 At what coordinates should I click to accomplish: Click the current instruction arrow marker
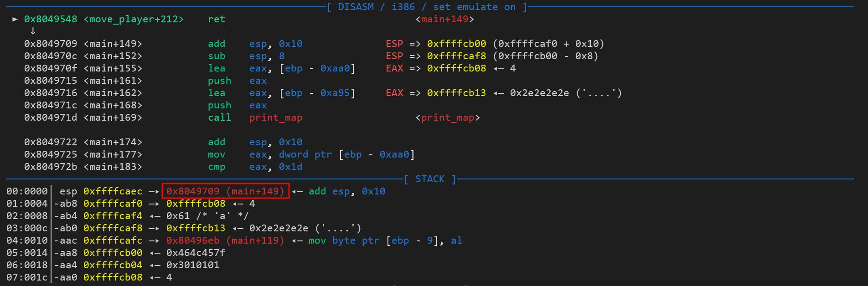(15, 19)
